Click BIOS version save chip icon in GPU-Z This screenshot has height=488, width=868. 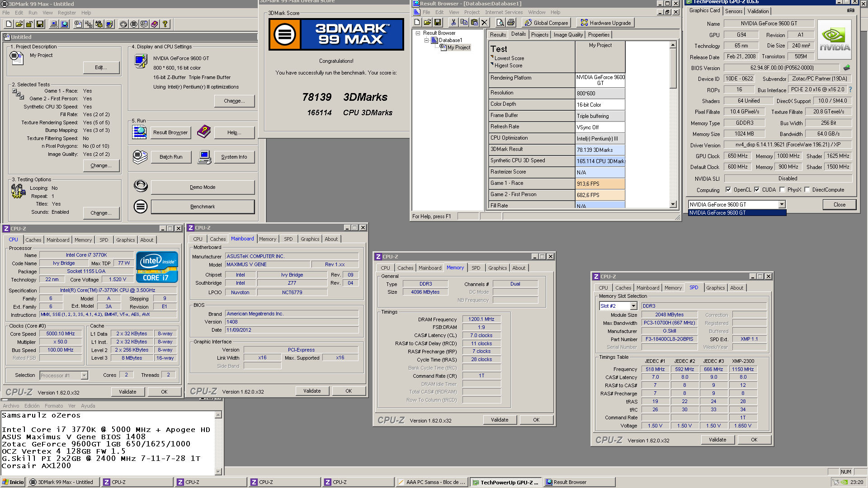coord(846,68)
